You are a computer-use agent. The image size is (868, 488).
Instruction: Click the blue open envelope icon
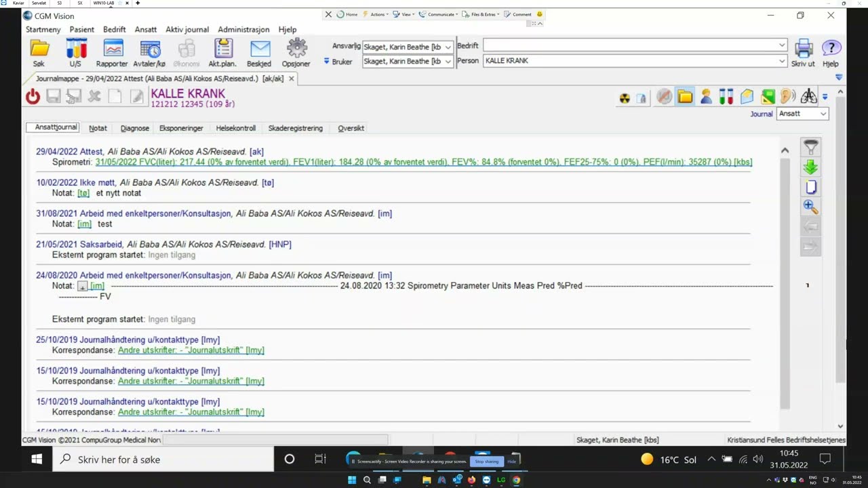point(747,97)
